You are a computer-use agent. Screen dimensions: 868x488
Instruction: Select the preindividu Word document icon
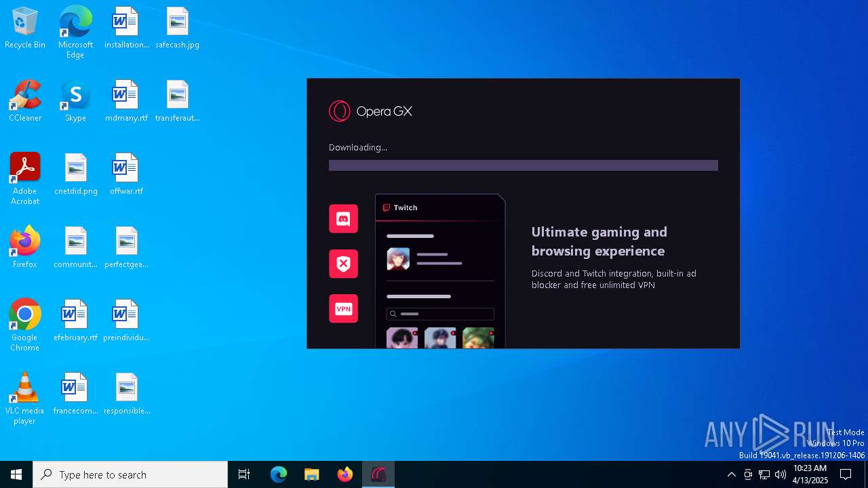[127, 321]
